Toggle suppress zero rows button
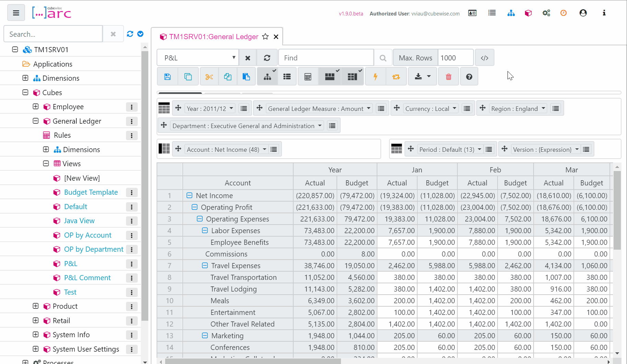 (330, 77)
